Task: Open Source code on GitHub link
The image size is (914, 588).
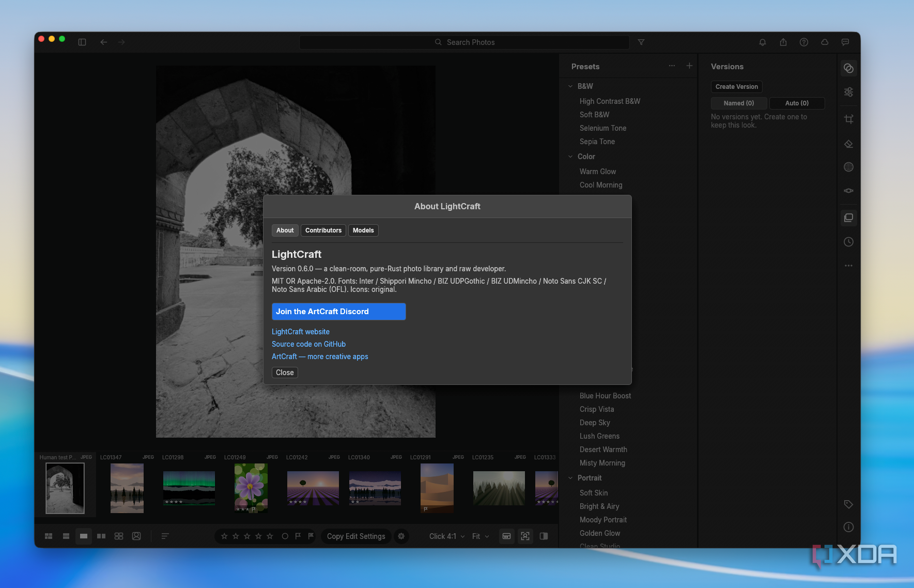Action: pyautogui.click(x=308, y=344)
